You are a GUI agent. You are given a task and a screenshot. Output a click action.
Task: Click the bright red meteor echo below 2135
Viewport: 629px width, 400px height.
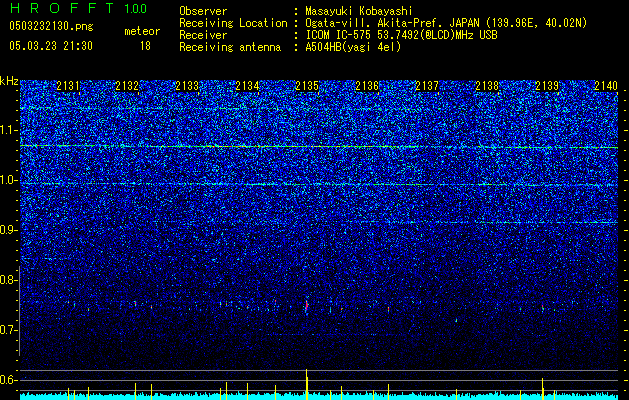307,306
